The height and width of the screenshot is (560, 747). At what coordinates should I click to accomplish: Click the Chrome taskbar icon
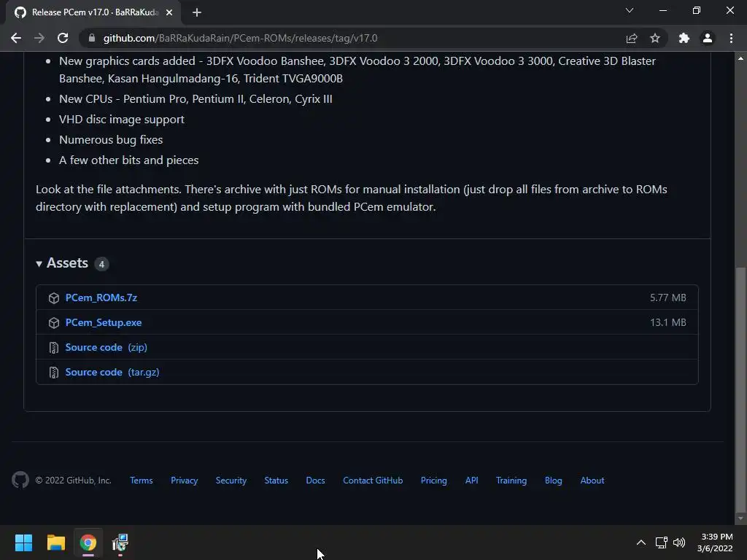tap(88, 542)
